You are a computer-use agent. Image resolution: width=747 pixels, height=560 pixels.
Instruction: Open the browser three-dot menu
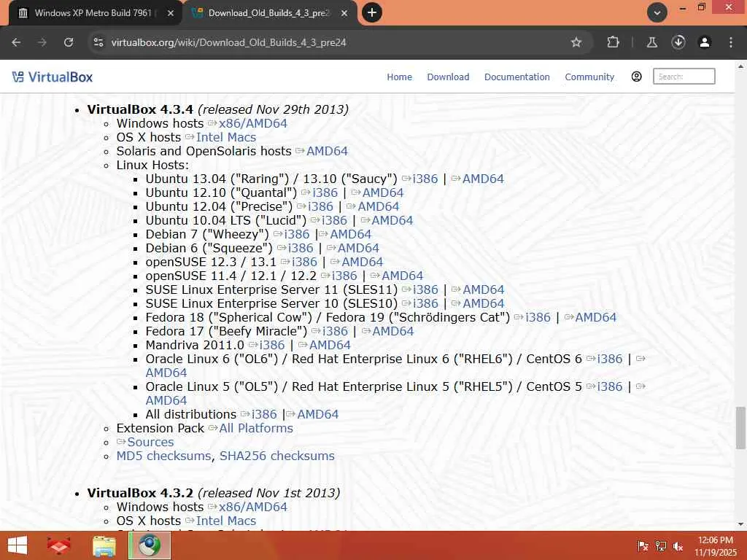pyautogui.click(x=731, y=42)
